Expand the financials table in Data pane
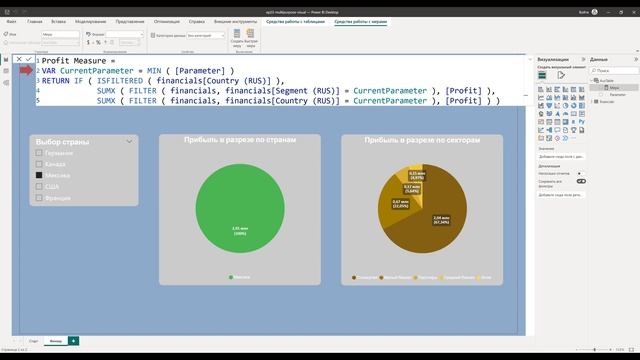Viewport: 640px width, 360px height. [591, 101]
